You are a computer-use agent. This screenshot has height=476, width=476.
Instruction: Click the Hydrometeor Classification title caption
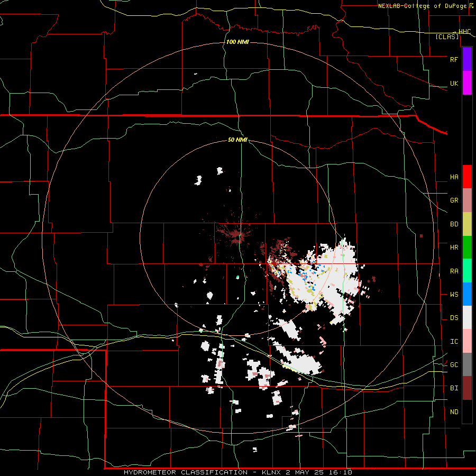click(237, 472)
